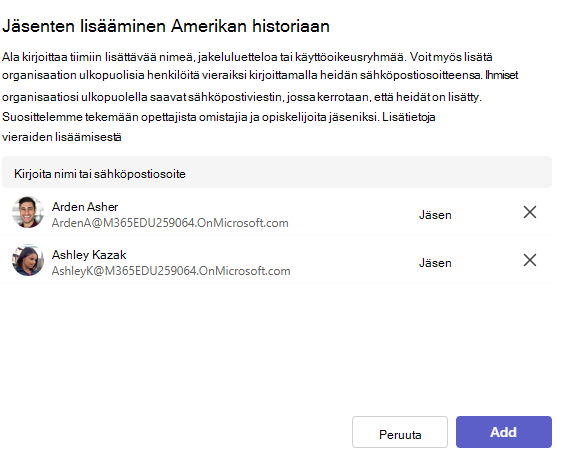Select the Arden Asher name text
This screenshot has width=561, height=464.
point(85,207)
